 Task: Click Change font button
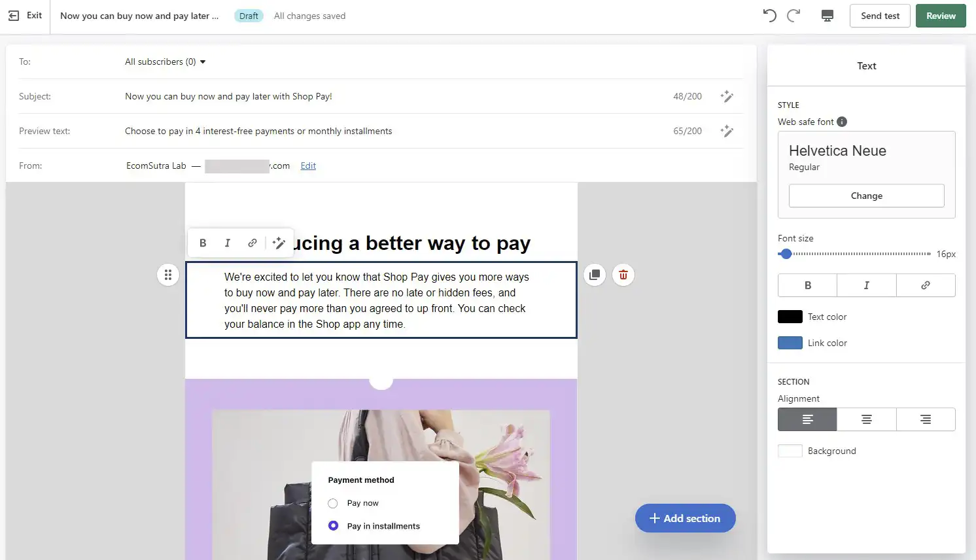pyautogui.click(x=867, y=196)
